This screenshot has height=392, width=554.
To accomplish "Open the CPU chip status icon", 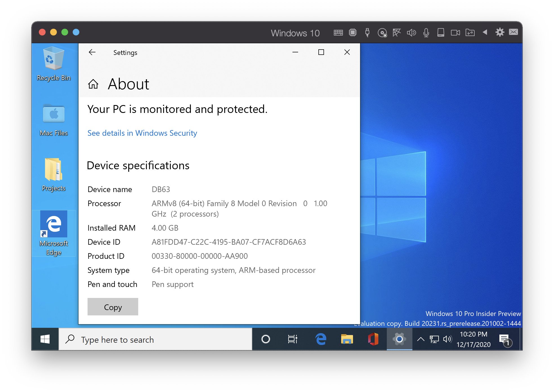I will click(352, 33).
